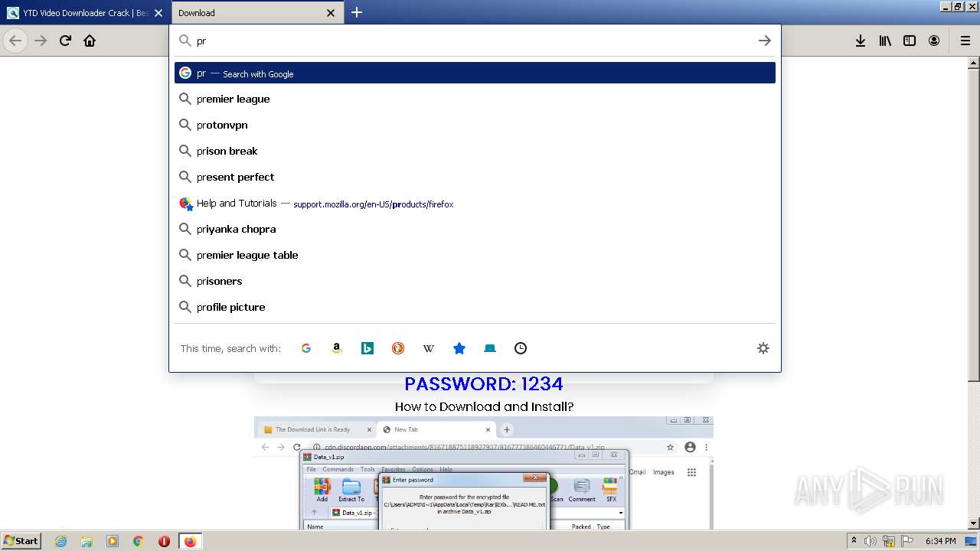This screenshot has width=980, height=551.
Task: Choose 'premier league' suggestion
Action: pyautogui.click(x=475, y=99)
